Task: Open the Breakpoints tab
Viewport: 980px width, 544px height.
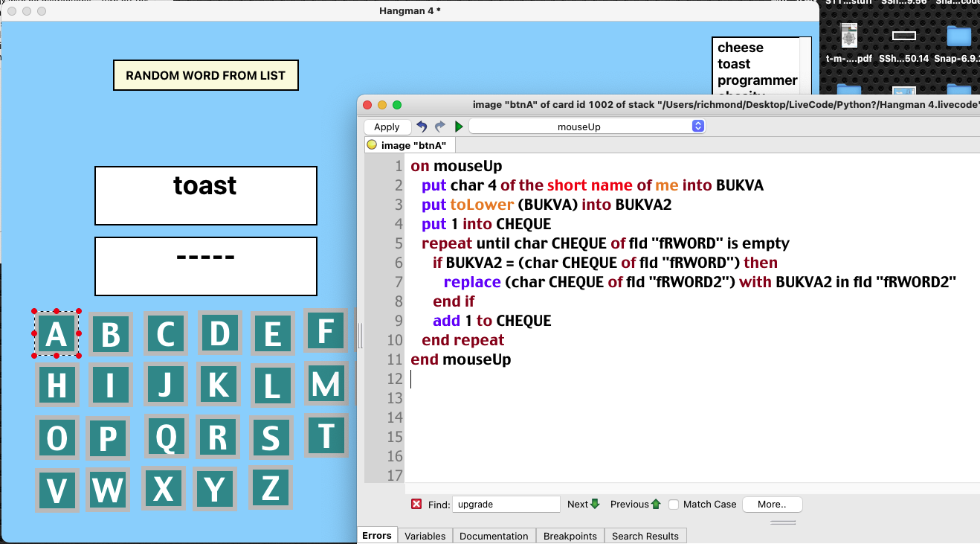Action: click(570, 536)
